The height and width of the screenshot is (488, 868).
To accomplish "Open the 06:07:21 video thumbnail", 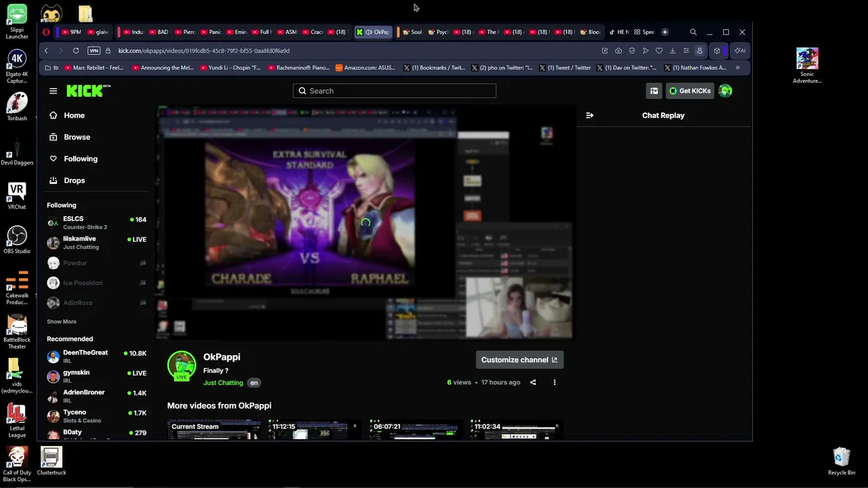I will click(x=416, y=430).
